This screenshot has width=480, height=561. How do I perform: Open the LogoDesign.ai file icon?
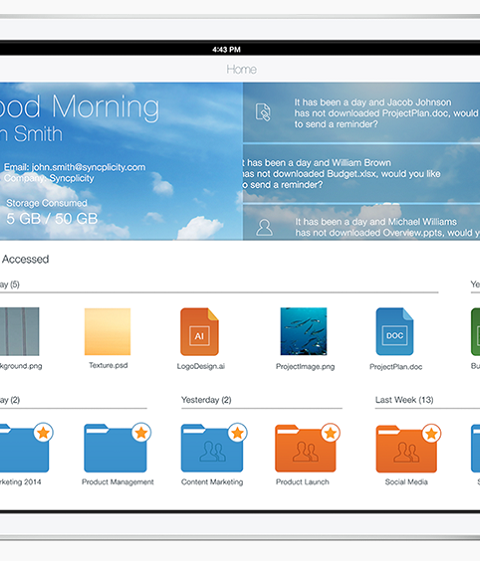[x=199, y=332]
